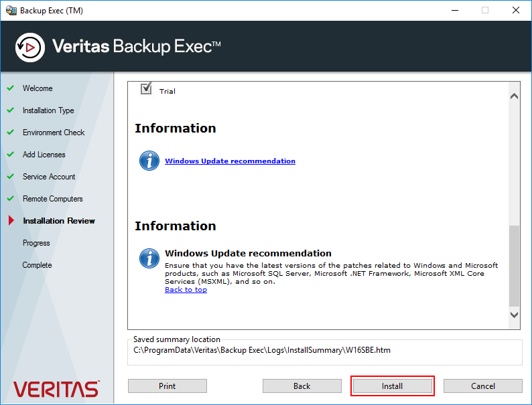Image resolution: width=532 pixels, height=405 pixels.
Task: Click the Backup Exec title bar app icon
Action: [11, 11]
